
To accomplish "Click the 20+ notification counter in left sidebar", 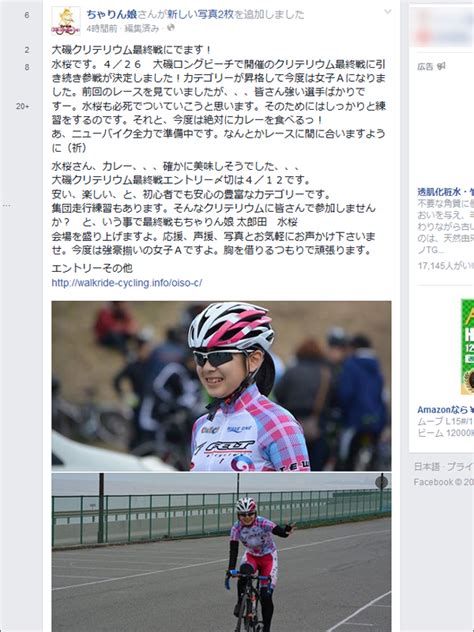I will coord(23,106).
